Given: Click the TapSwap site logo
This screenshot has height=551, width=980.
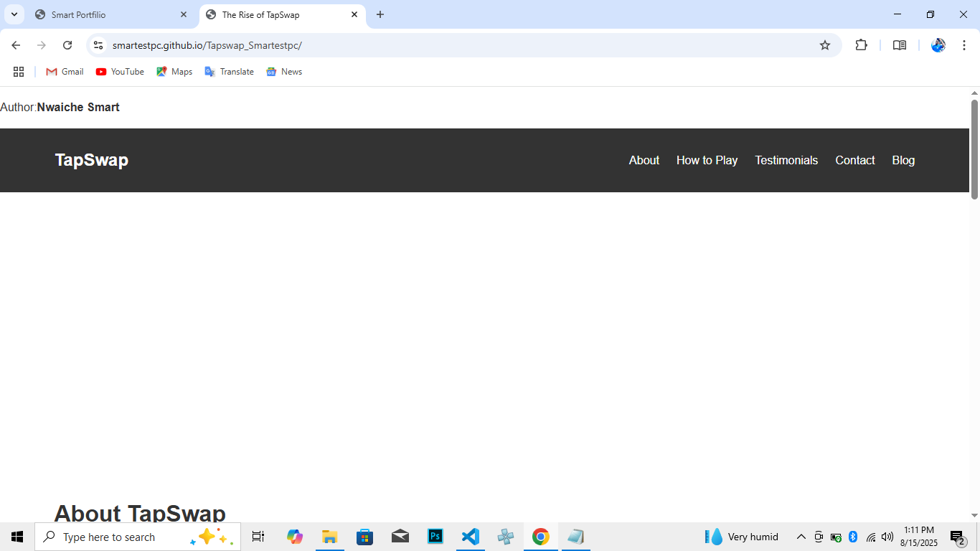Looking at the screenshot, I should [92, 160].
